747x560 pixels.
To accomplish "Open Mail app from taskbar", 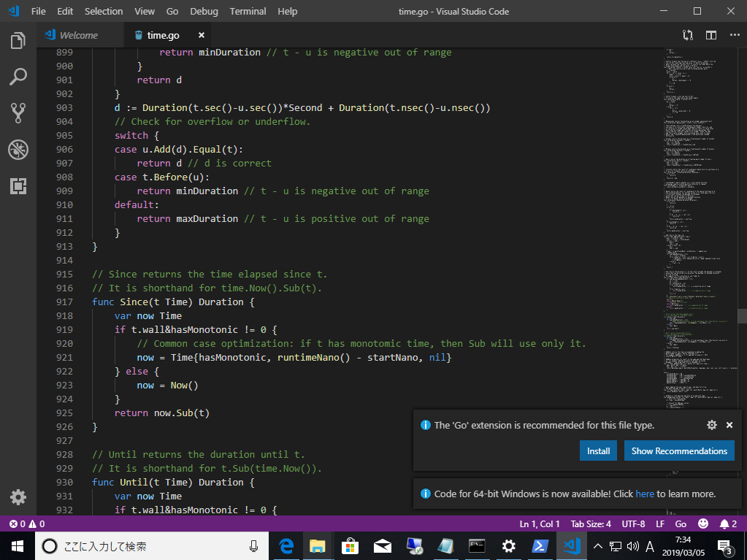I will pyautogui.click(x=382, y=546).
